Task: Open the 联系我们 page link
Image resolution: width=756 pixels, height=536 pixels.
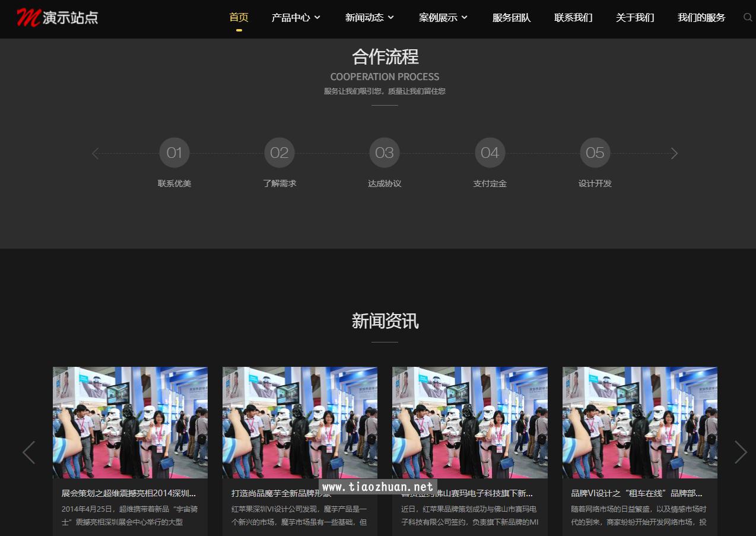Action: point(573,18)
